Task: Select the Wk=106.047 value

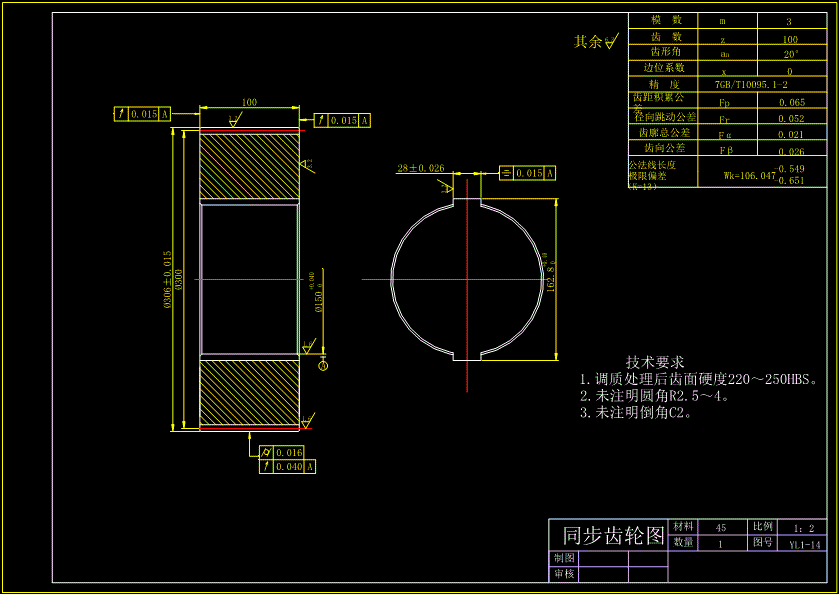Action: [x=749, y=175]
